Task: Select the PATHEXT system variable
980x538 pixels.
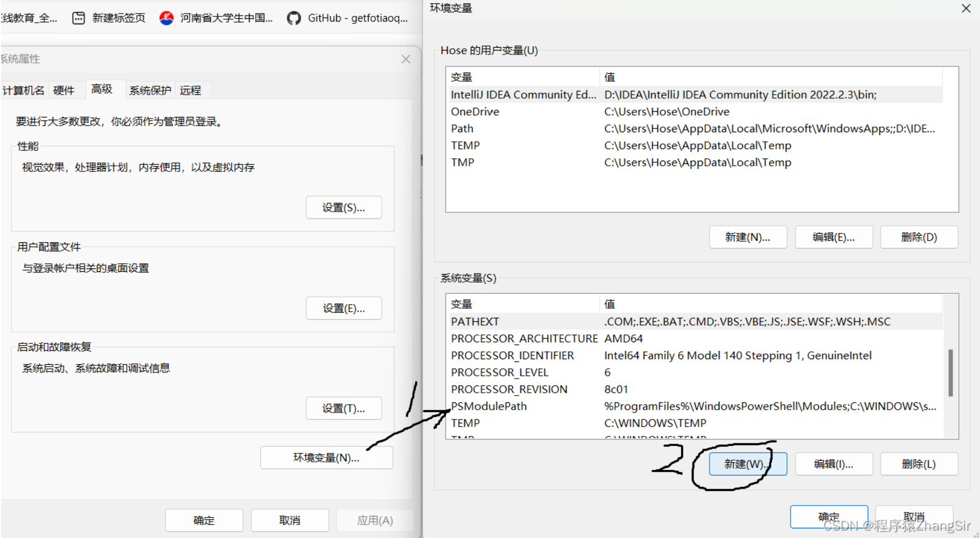Action: pos(696,322)
